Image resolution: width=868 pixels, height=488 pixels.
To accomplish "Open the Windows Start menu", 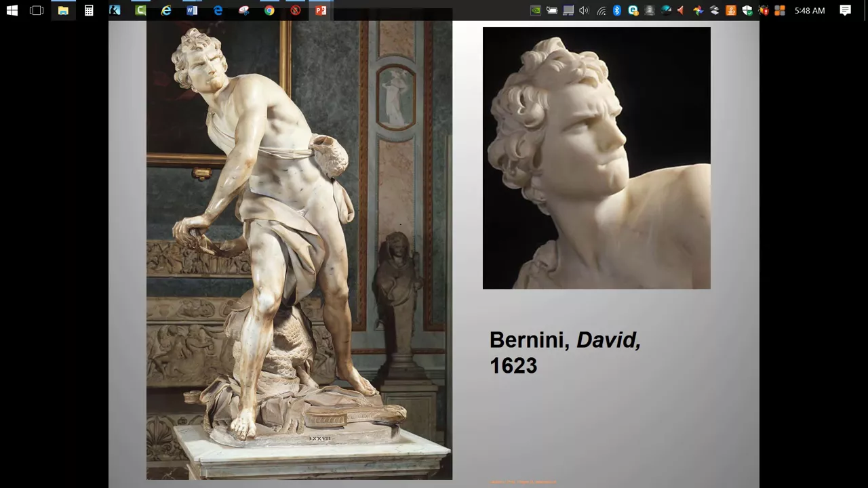I will point(12,10).
